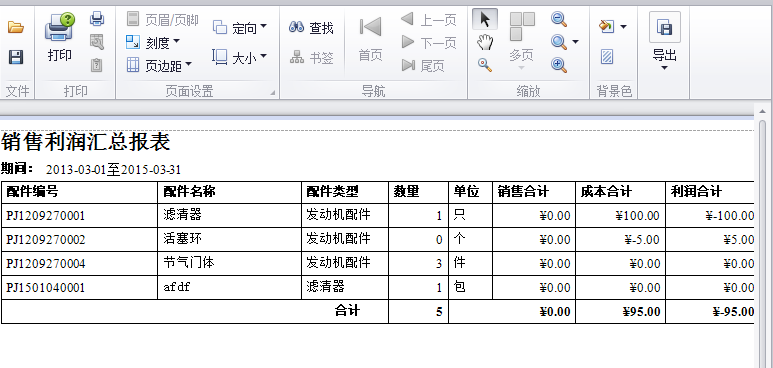Click the watermark icon under background color

(x=607, y=57)
